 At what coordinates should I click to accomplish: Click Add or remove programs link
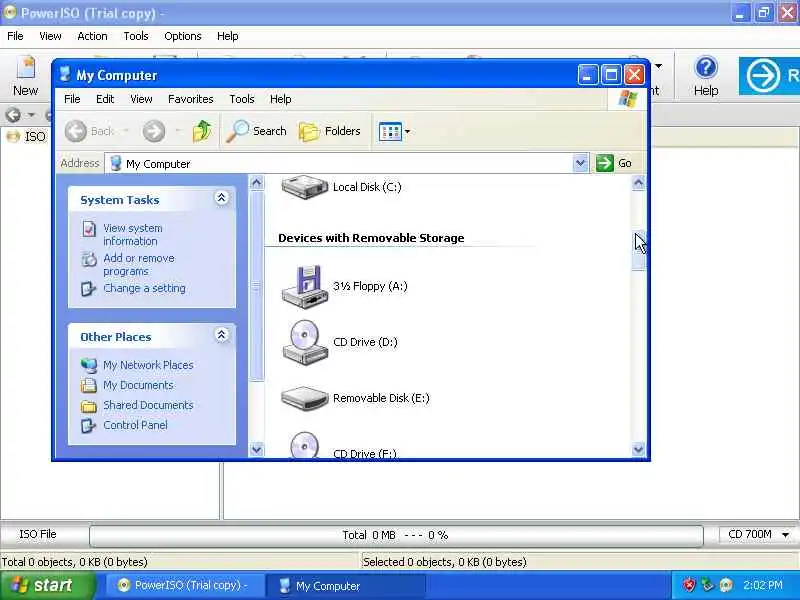(x=139, y=265)
